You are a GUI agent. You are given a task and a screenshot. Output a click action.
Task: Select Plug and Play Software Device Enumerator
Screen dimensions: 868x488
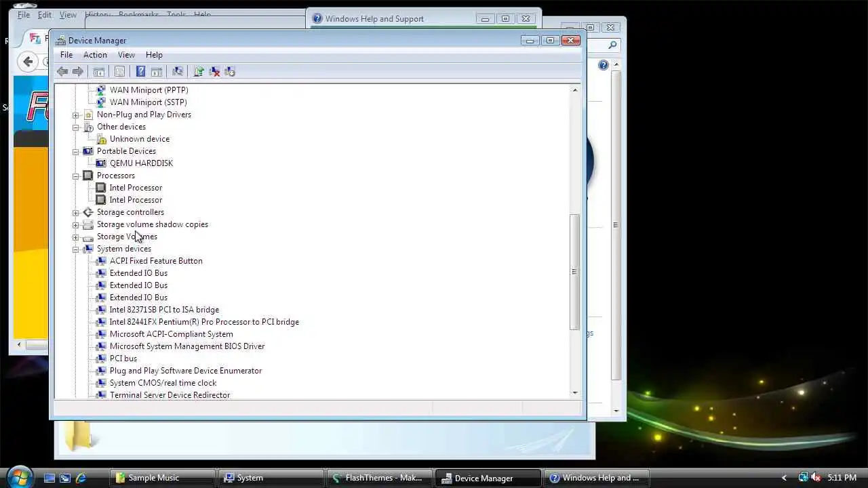186,371
